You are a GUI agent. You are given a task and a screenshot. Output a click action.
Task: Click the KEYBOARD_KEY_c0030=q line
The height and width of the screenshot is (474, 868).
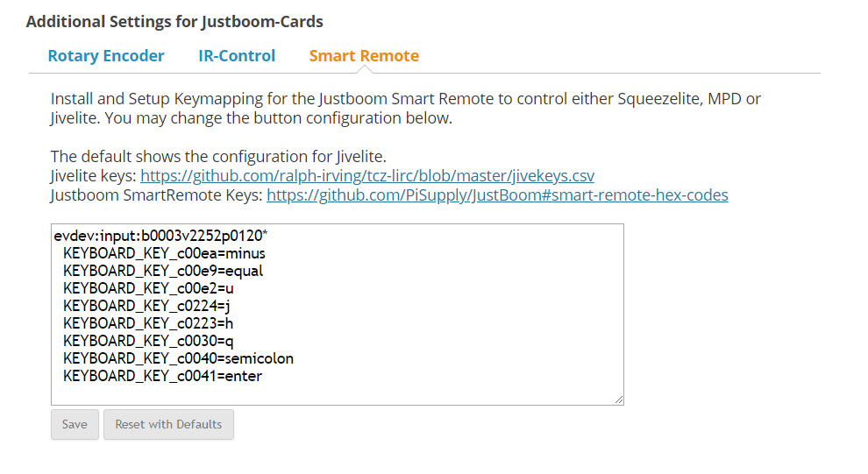[148, 341]
